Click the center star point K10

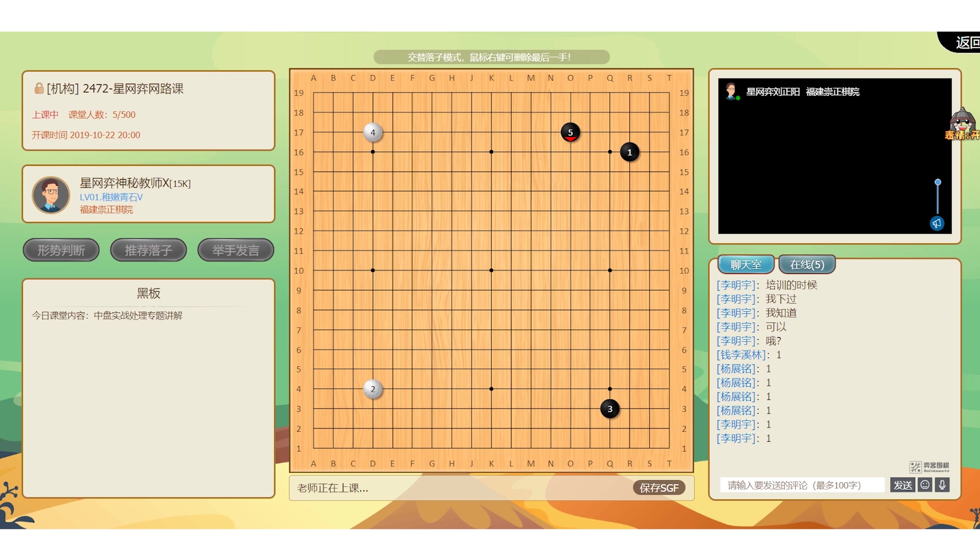(x=491, y=270)
